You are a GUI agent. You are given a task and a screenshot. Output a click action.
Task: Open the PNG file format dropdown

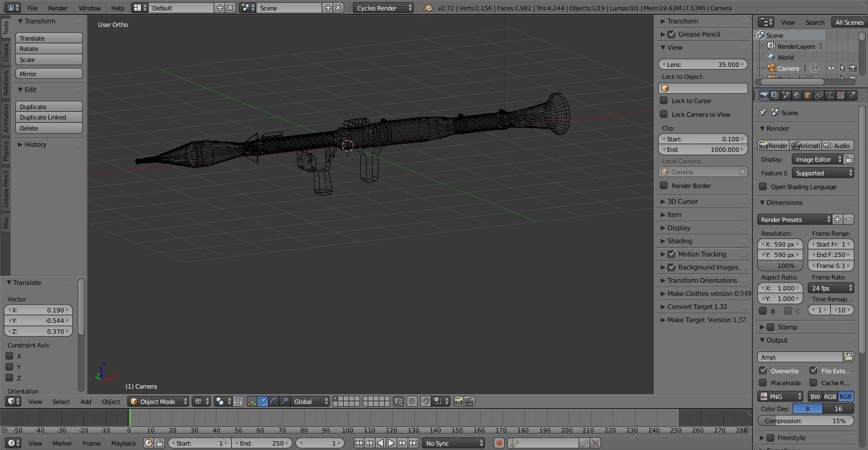pos(781,396)
